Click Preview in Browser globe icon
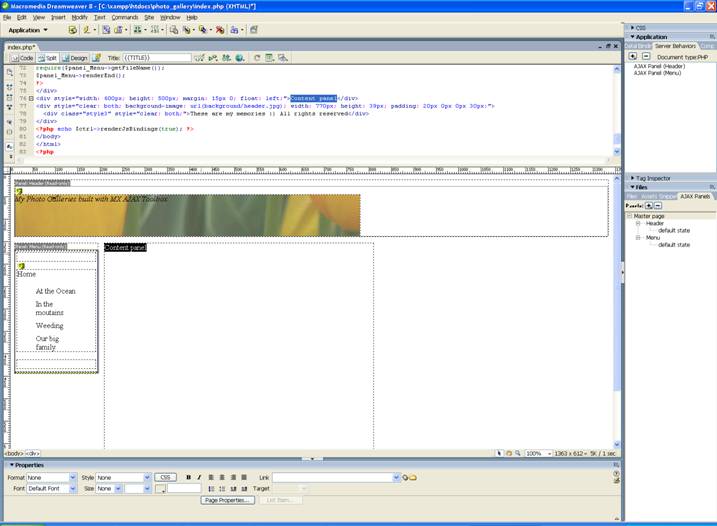Screen dimensions: 717x526 pyautogui.click(x=240, y=58)
